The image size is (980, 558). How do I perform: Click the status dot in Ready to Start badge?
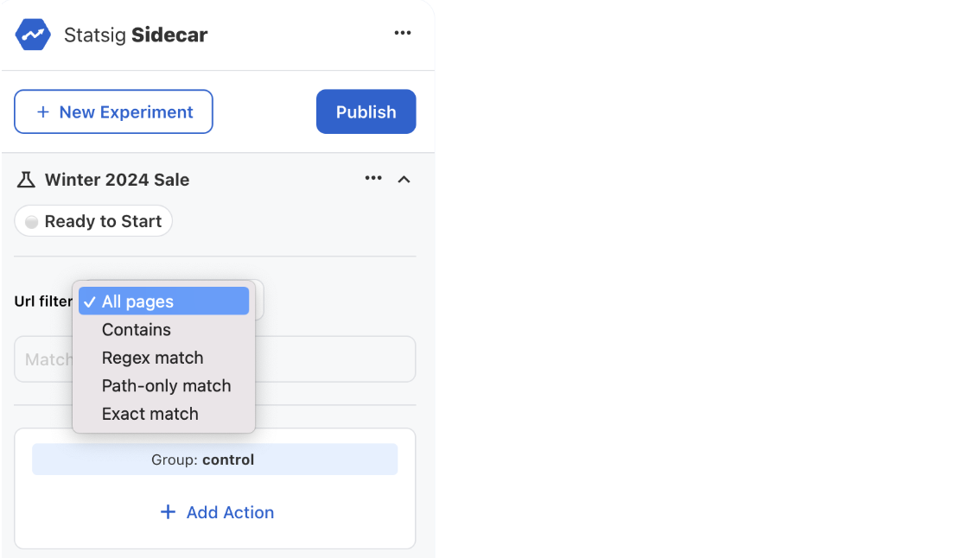(31, 220)
